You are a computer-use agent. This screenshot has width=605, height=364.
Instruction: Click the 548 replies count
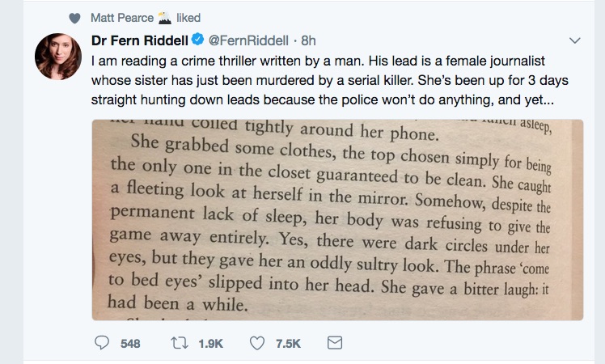pyautogui.click(x=130, y=344)
